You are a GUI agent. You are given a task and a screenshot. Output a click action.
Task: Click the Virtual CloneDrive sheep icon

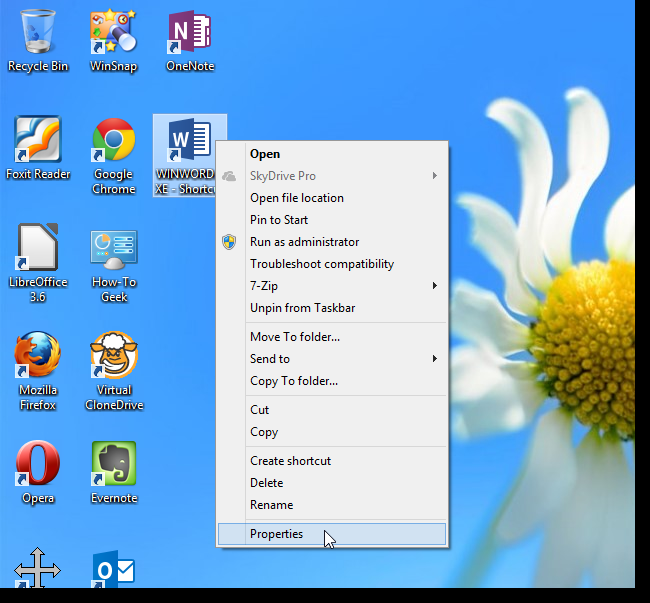(x=114, y=357)
